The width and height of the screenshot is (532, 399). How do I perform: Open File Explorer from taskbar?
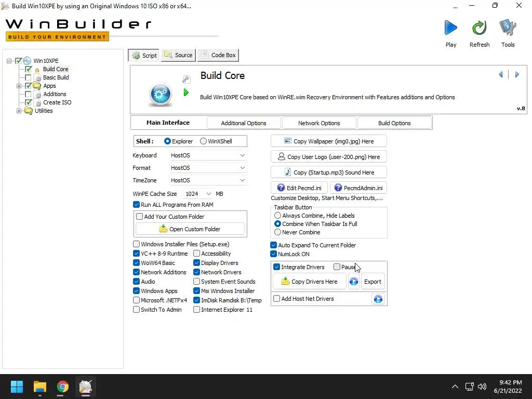(x=39, y=387)
